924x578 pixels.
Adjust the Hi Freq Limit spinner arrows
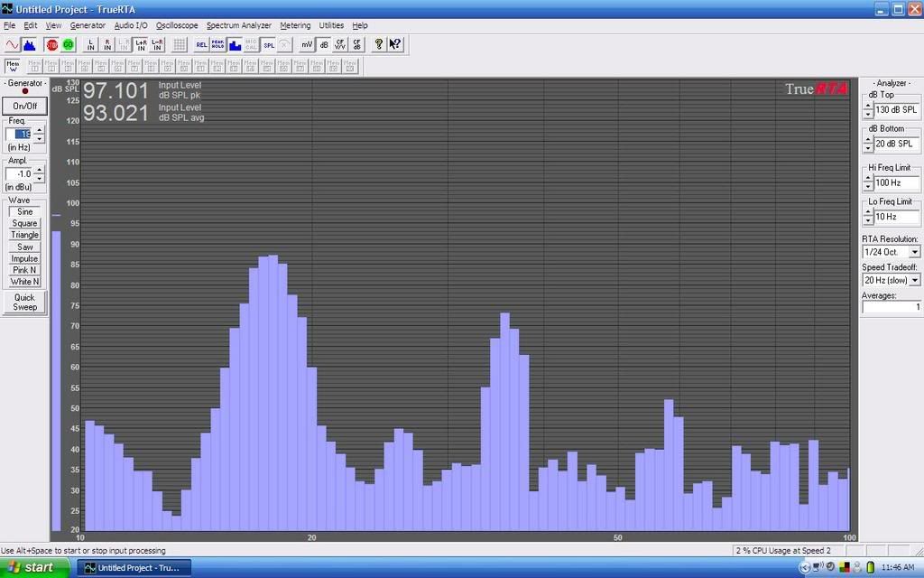click(868, 182)
